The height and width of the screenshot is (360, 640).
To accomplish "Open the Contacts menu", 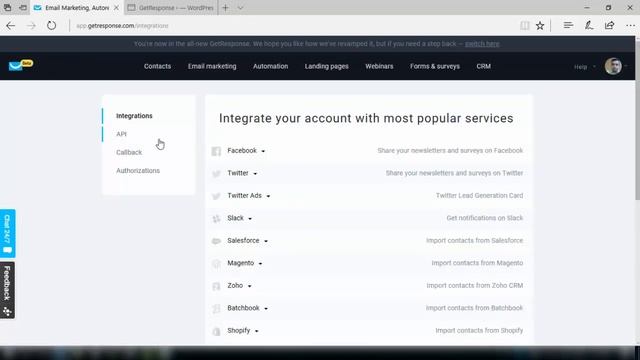I will 157,66.
